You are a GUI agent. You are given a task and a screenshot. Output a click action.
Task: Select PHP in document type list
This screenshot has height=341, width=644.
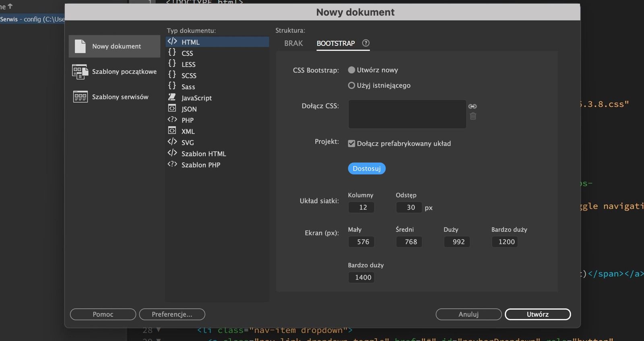coord(217,120)
